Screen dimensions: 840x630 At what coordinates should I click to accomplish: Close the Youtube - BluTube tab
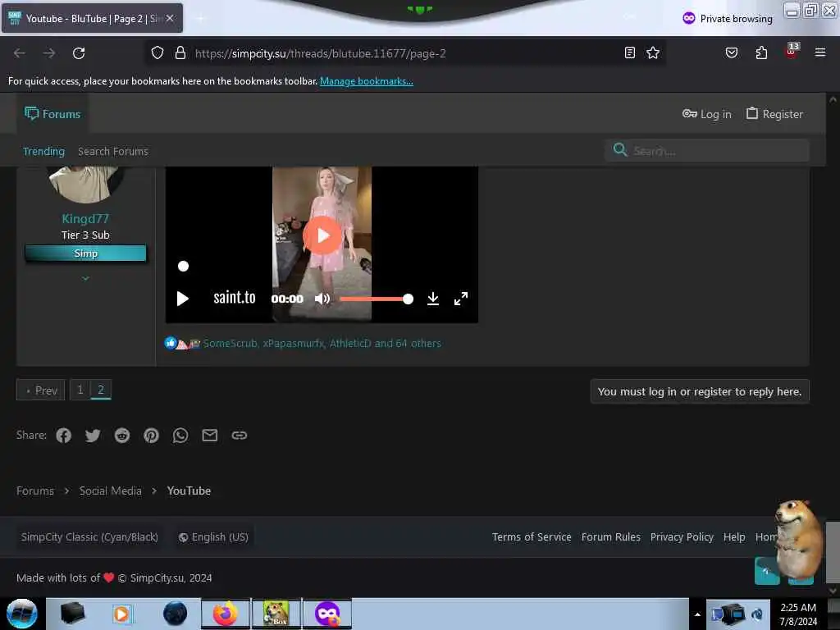click(170, 18)
